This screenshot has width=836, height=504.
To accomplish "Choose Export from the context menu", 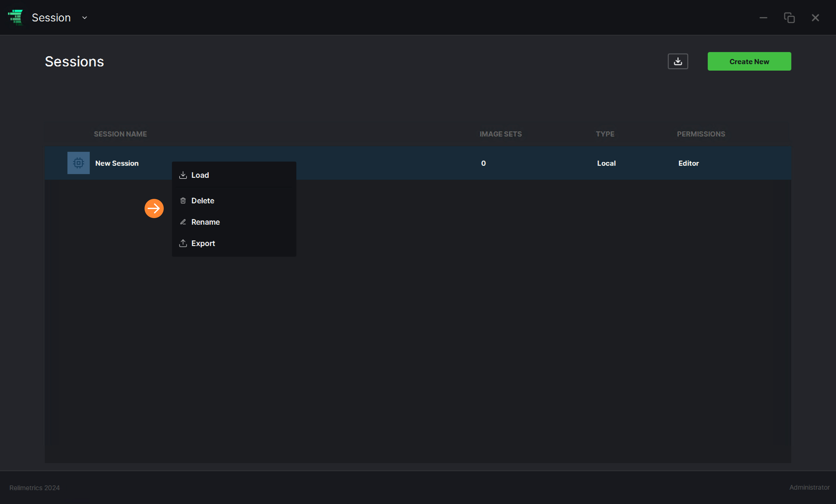I will pyautogui.click(x=234, y=243).
